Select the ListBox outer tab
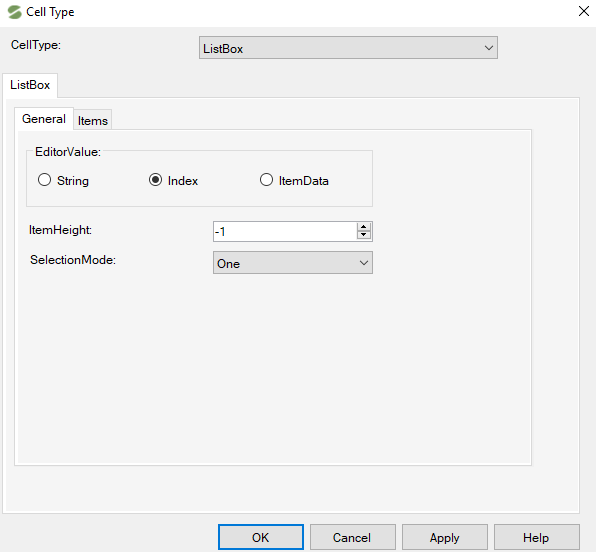 (30, 85)
